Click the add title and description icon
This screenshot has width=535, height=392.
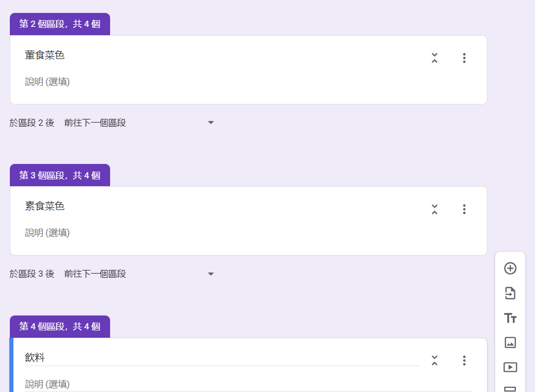(510, 318)
